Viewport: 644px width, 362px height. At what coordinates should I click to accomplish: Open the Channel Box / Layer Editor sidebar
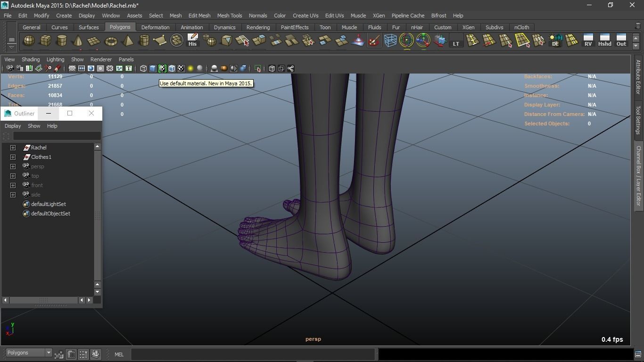pyautogui.click(x=638, y=175)
